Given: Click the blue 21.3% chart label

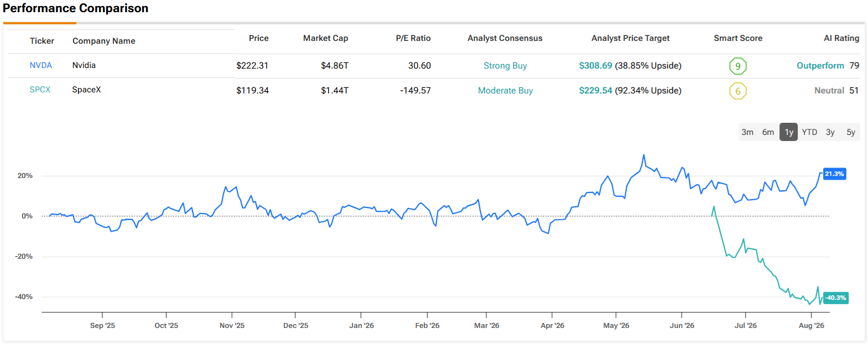Looking at the screenshot, I should tap(834, 174).
